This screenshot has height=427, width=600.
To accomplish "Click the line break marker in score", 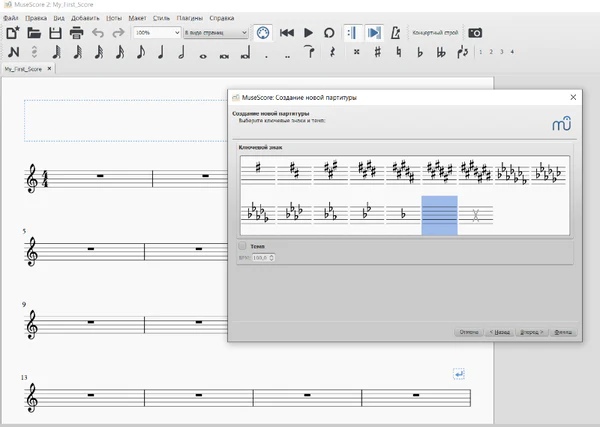I will click(x=459, y=374).
